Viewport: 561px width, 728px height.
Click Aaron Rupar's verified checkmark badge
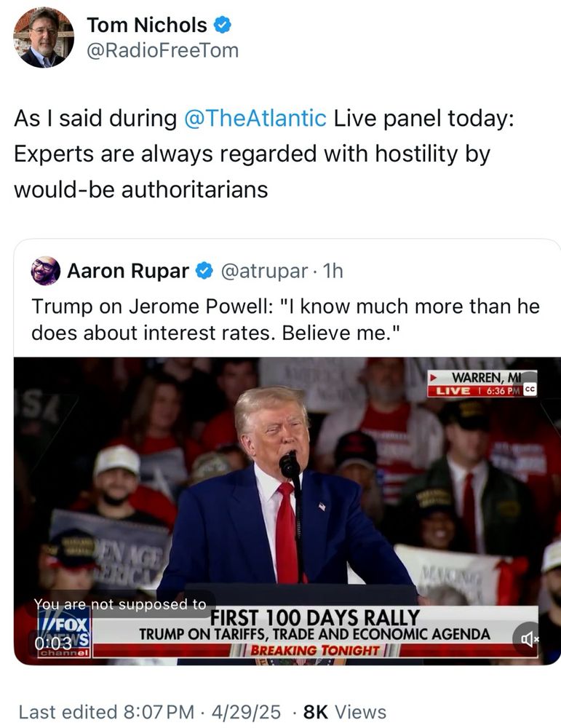[x=204, y=271]
